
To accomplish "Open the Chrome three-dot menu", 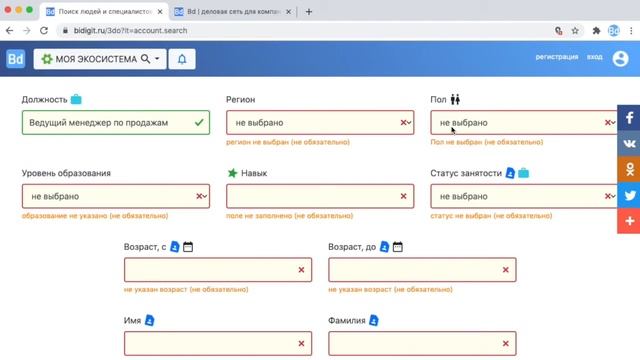I will pyautogui.click(x=631, y=31).
